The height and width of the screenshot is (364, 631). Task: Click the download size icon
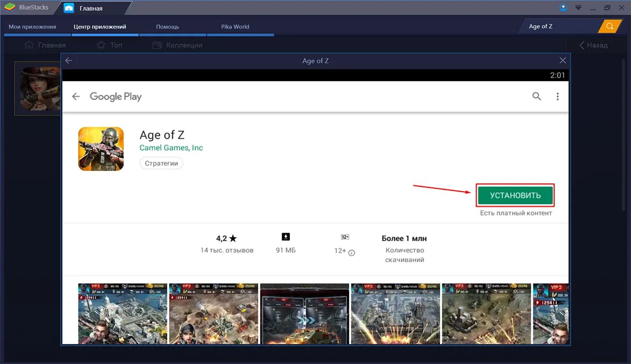point(285,237)
